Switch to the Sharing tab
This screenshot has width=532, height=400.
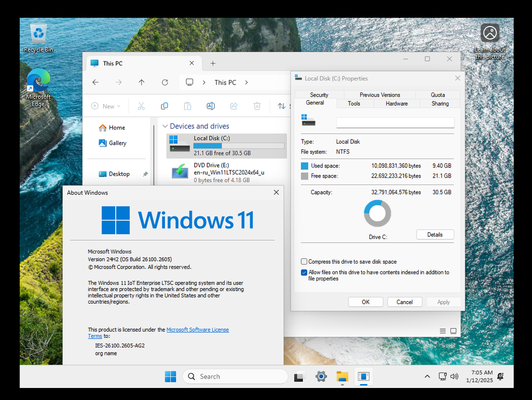(x=440, y=103)
